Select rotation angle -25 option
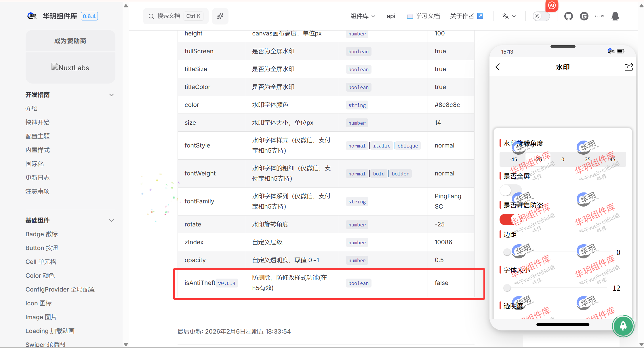Viewport: 644px width, 348px height. point(538,159)
